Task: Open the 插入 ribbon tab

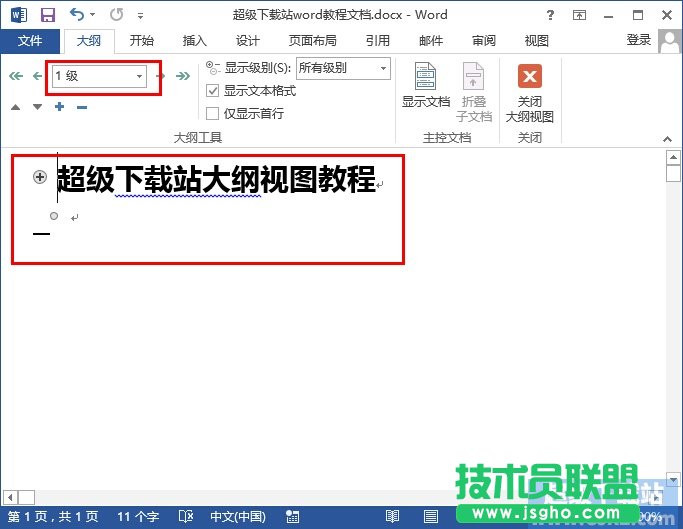Action: tap(194, 41)
